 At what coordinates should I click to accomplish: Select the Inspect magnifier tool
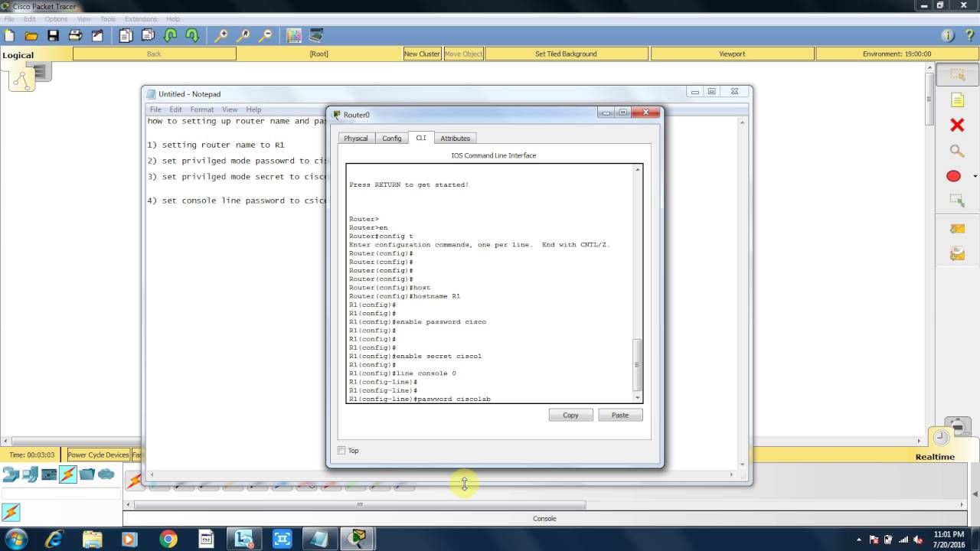pyautogui.click(x=957, y=151)
